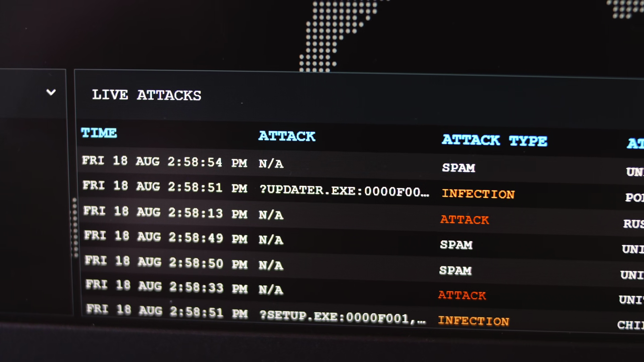Select the row timestamped 2:58:50 PM
The height and width of the screenshot is (362, 644).
(167, 262)
